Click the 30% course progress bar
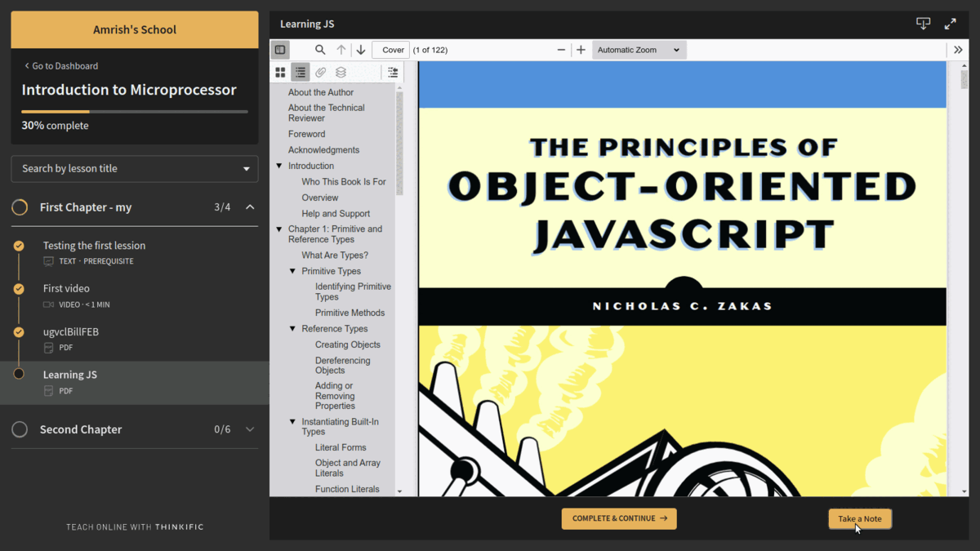Image resolution: width=980 pixels, height=551 pixels. click(135, 111)
